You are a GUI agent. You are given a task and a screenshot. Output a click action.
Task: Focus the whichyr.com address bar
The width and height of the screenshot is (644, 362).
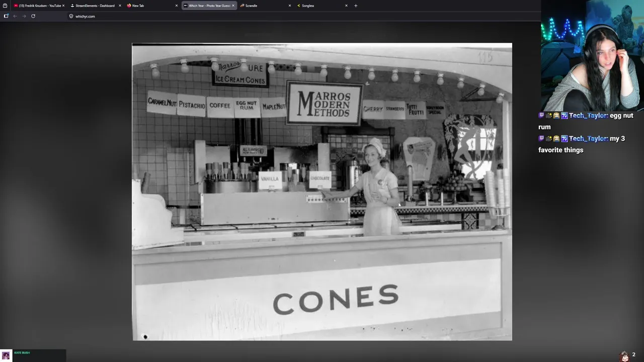302,16
